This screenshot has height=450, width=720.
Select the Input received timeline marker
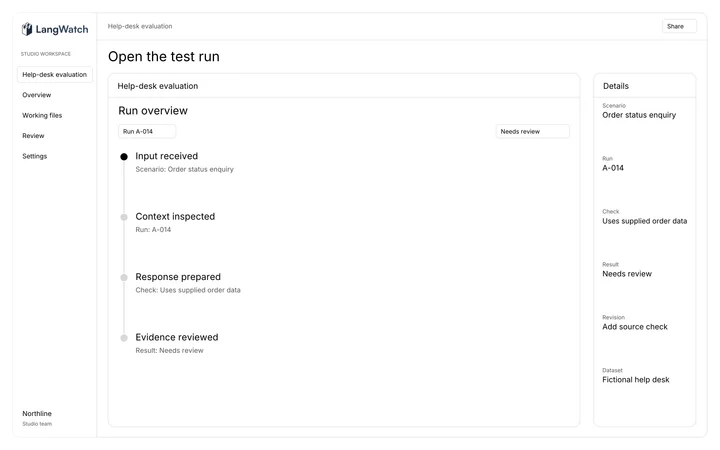pyautogui.click(x=124, y=157)
